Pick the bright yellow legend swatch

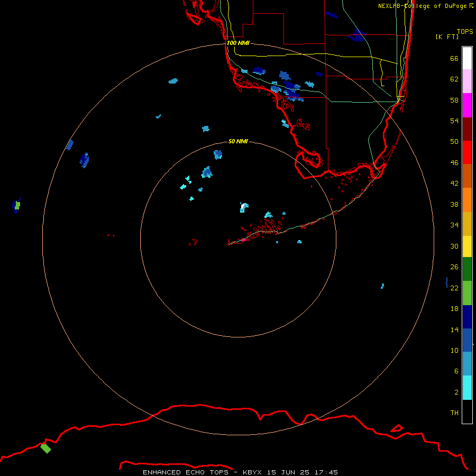pos(467,246)
